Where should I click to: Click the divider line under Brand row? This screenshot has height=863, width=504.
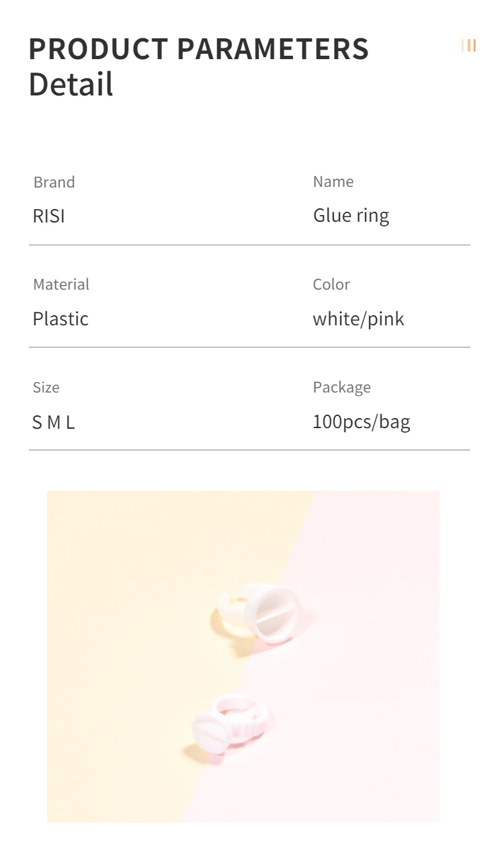point(249,245)
